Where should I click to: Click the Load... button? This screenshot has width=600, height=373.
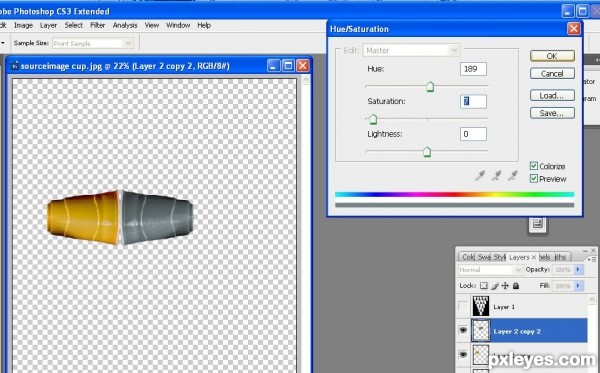pyautogui.click(x=552, y=95)
